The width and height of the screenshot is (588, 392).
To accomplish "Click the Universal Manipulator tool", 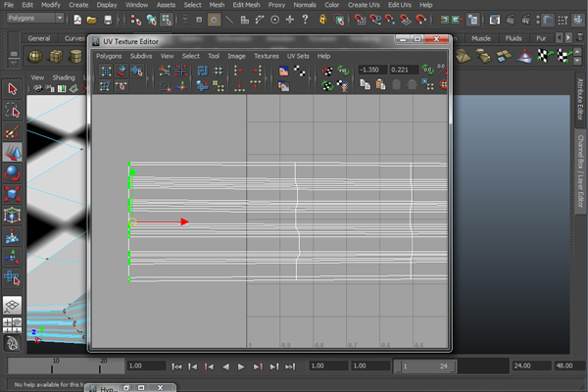I will pyautogui.click(x=13, y=216).
